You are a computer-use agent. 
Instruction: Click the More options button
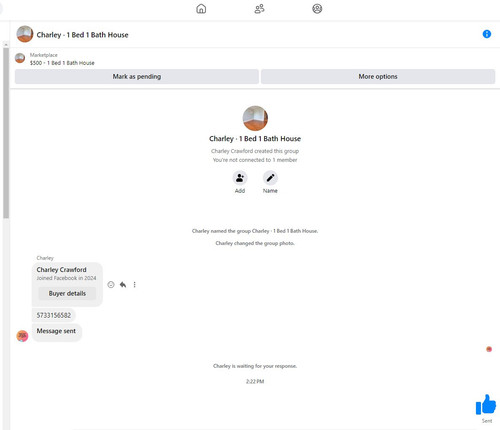pos(378,77)
